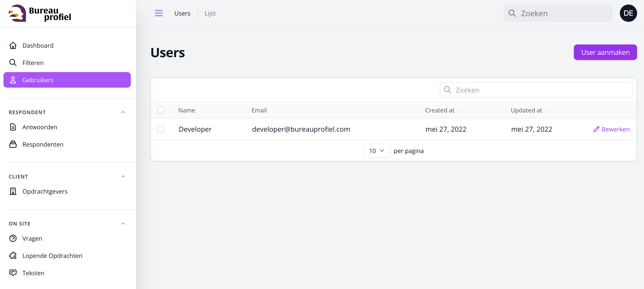Tick the checkbox for Developer row
644x289 pixels.
161,129
